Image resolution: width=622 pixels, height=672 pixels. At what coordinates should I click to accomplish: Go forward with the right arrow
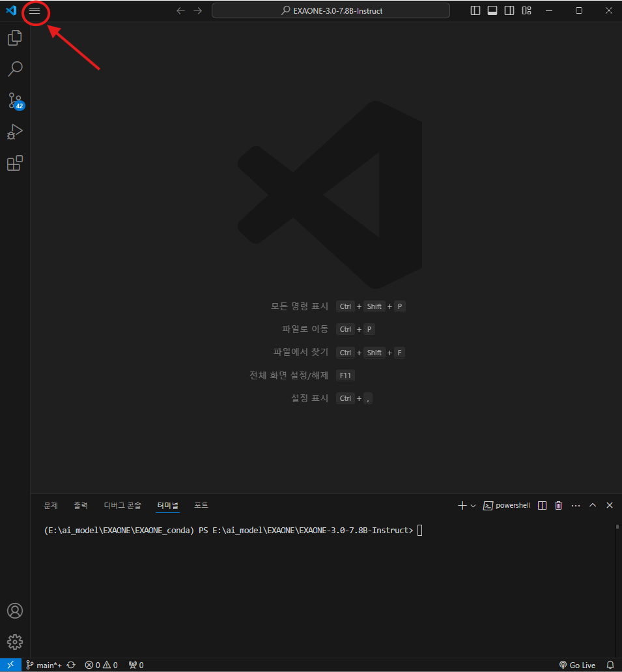click(197, 10)
